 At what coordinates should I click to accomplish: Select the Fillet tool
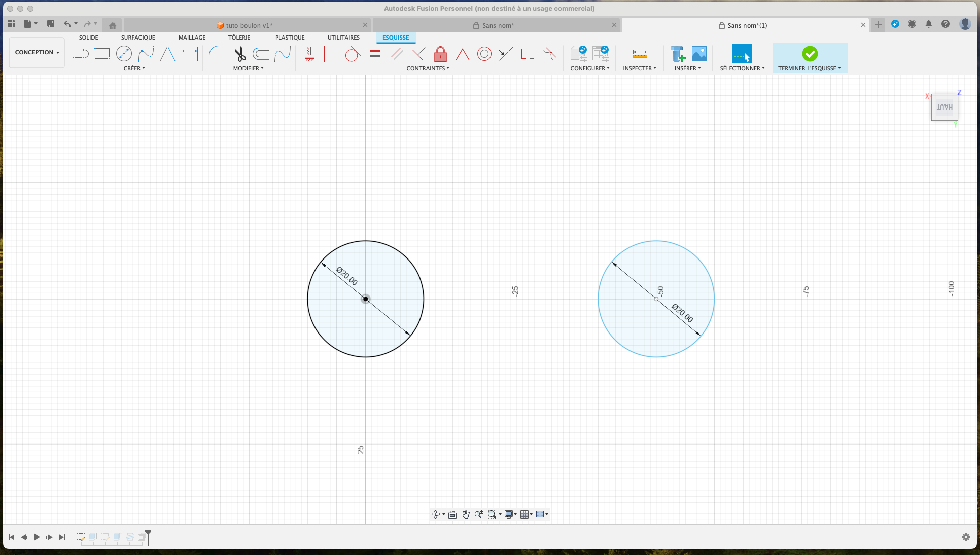click(217, 54)
